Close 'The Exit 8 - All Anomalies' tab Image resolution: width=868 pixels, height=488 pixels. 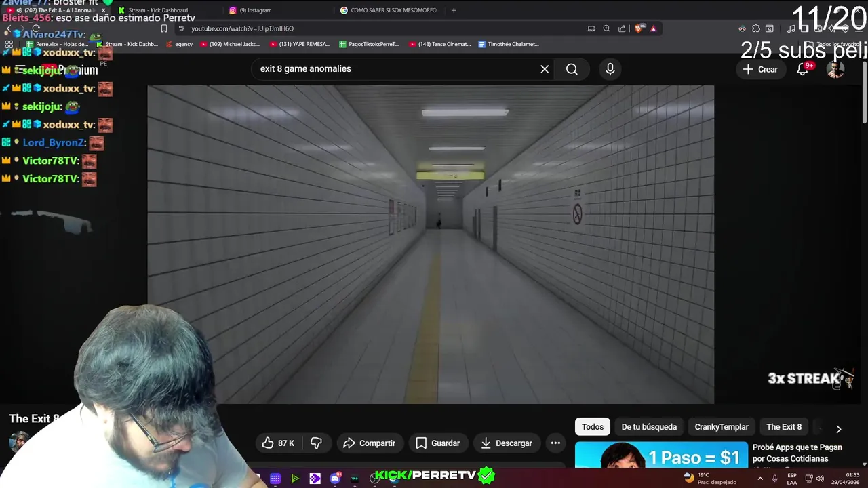[103, 10]
